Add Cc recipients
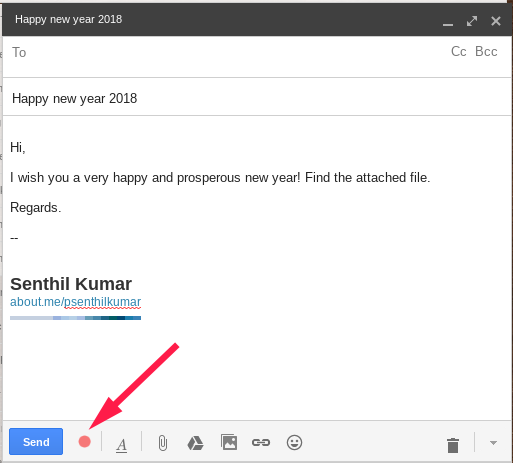 459,51
